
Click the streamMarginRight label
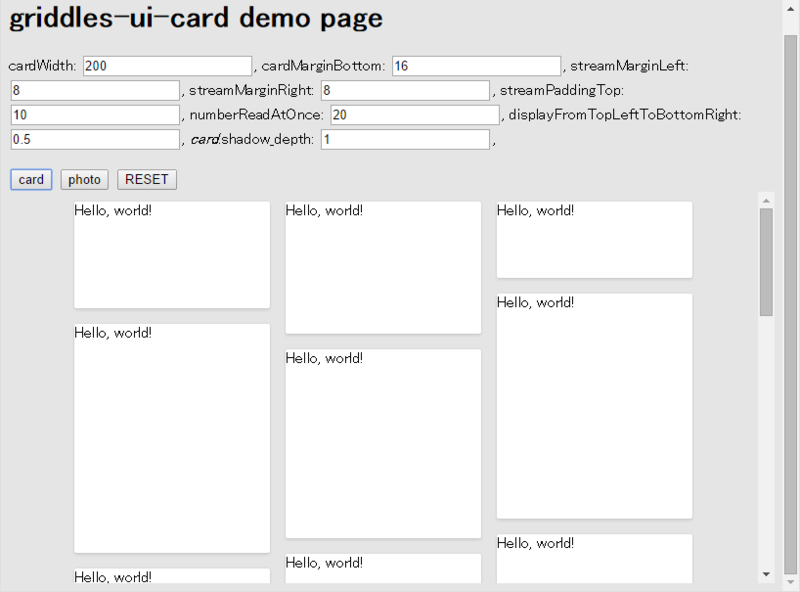pos(251,90)
